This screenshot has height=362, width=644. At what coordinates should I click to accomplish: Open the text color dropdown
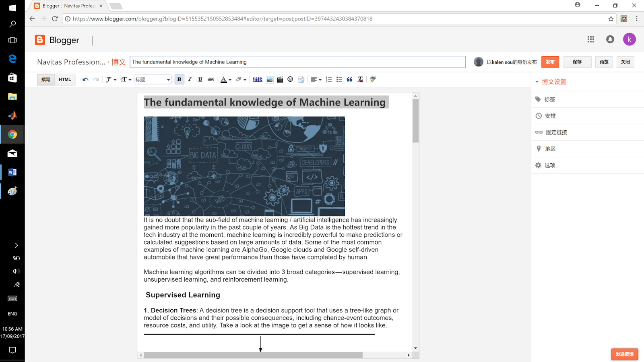coord(225,79)
